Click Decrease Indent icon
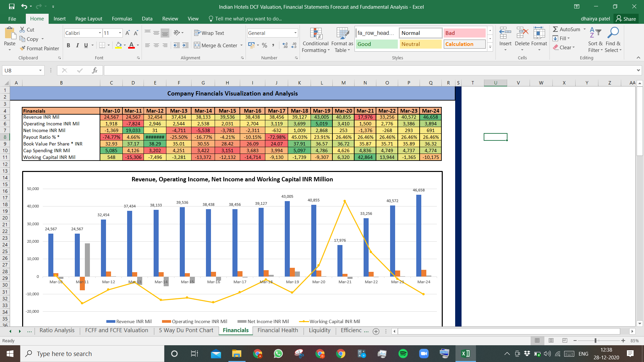 point(177,45)
